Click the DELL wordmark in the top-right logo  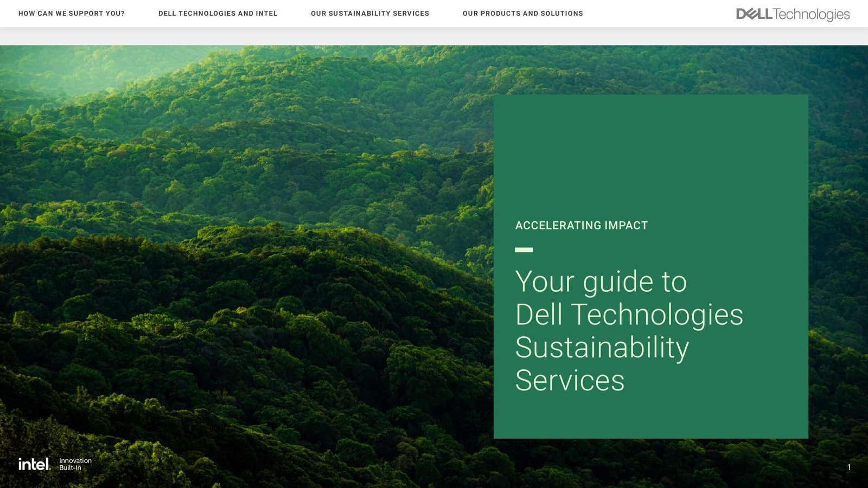(x=754, y=14)
